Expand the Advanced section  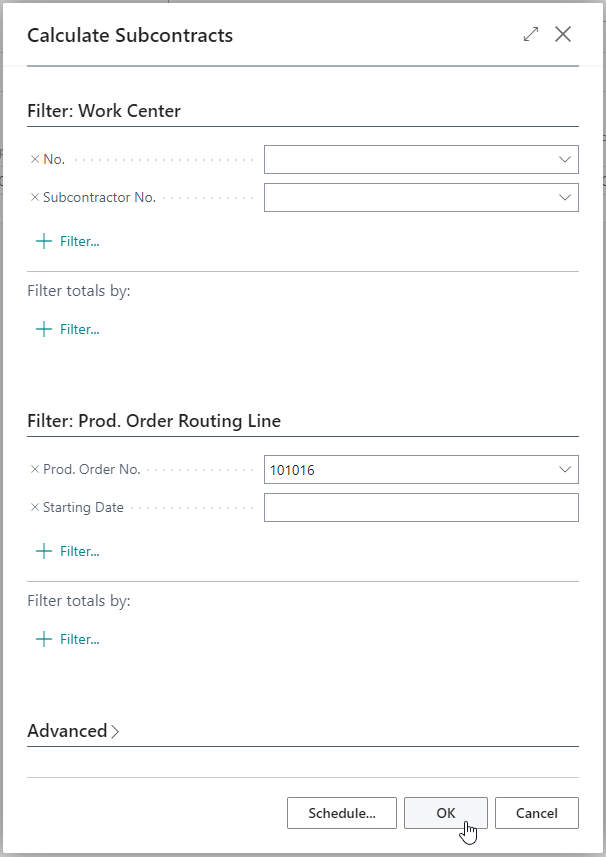point(73,731)
